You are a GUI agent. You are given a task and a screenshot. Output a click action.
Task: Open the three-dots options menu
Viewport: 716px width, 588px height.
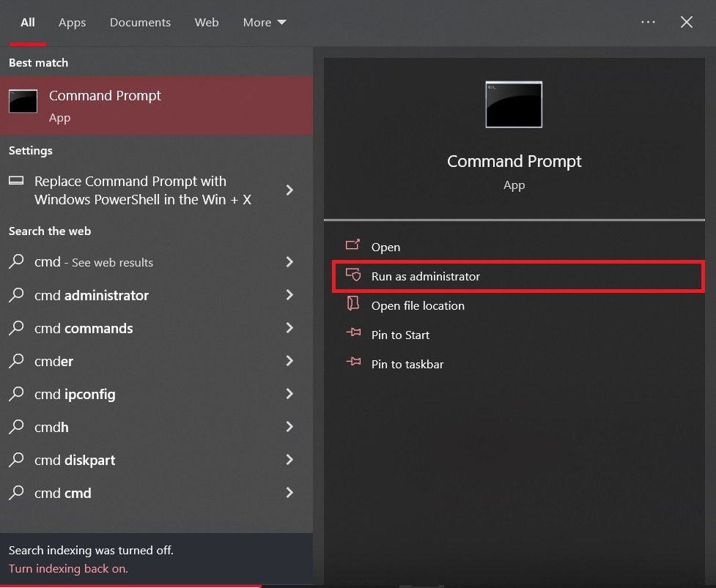pyautogui.click(x=648, y=22)
